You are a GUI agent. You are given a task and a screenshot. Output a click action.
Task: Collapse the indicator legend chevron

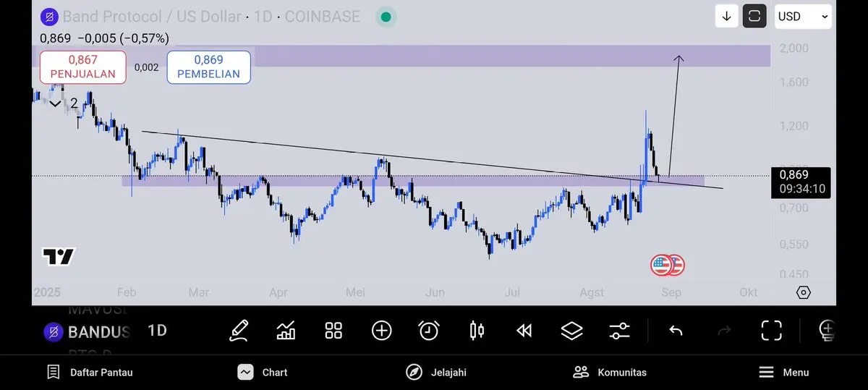click(x=55, y=103)
